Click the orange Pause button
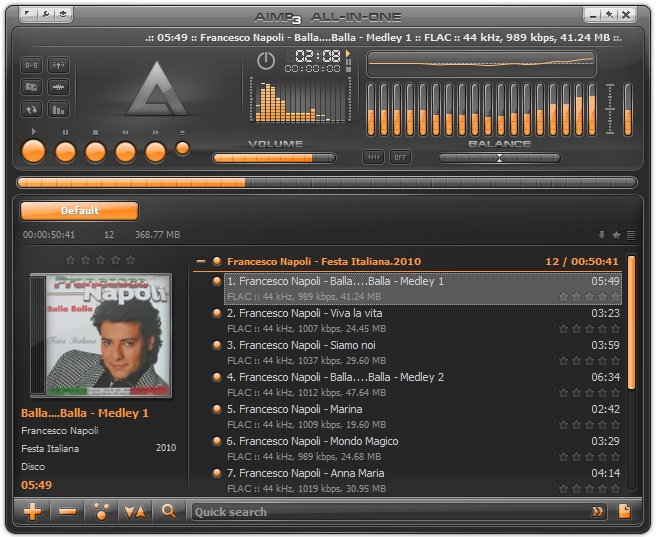 click(x=66, y=152)
